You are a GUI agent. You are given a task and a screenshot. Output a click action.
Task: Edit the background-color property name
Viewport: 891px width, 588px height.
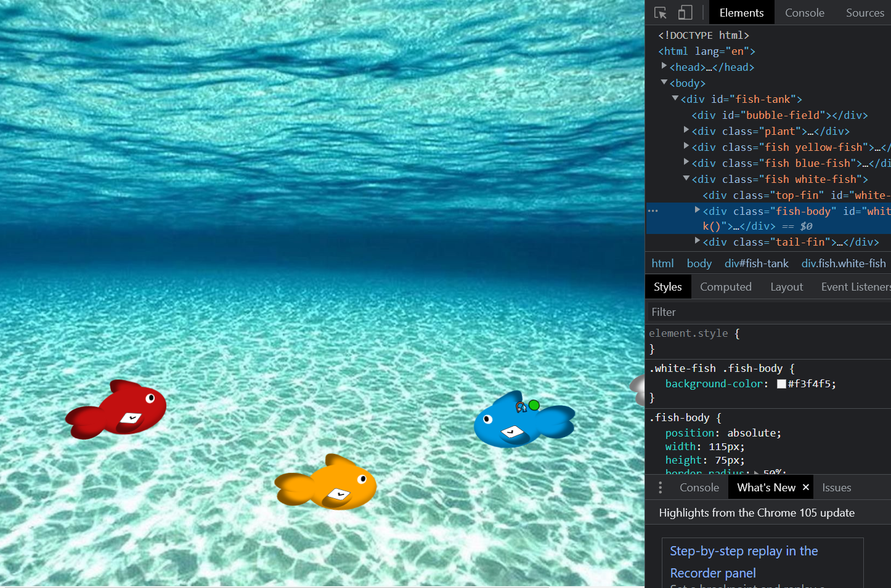(714, 384)
